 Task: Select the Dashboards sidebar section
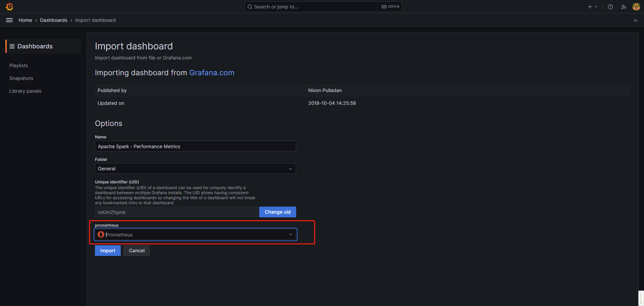(x=43, y=46)
